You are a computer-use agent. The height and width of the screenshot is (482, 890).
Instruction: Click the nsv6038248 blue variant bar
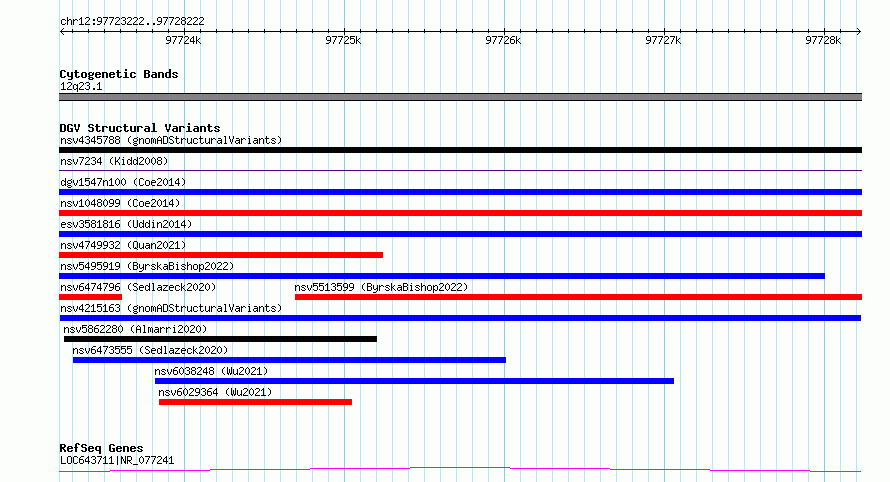pyautogui.click(x=414, y=382)
